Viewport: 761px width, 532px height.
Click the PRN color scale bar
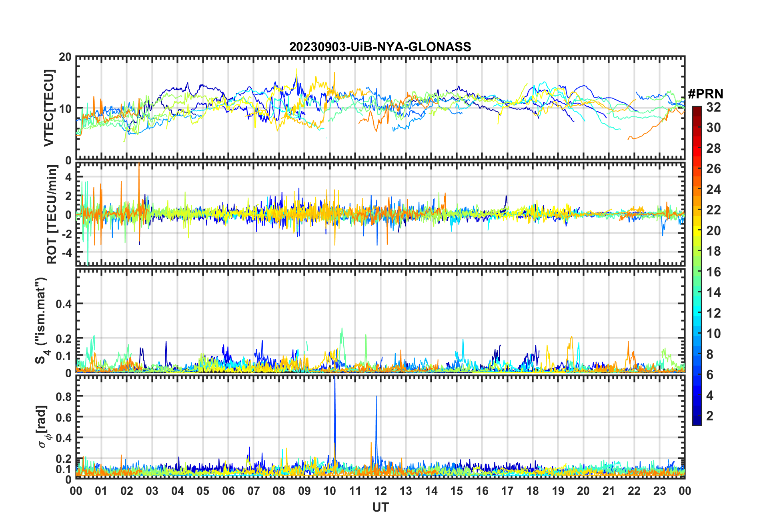(x=697, y=266)
